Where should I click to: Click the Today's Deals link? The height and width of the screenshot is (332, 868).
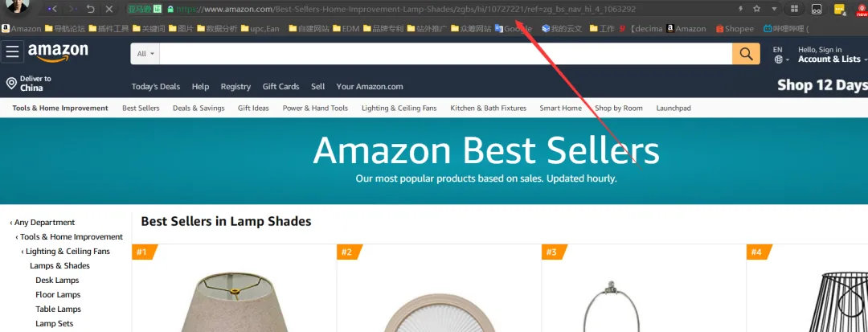[x=156, y=86]
